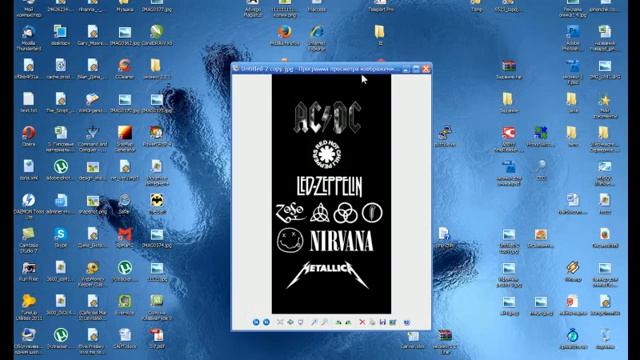
Task: Go to the previous image in viewer
Action: [x=256, y=322]
